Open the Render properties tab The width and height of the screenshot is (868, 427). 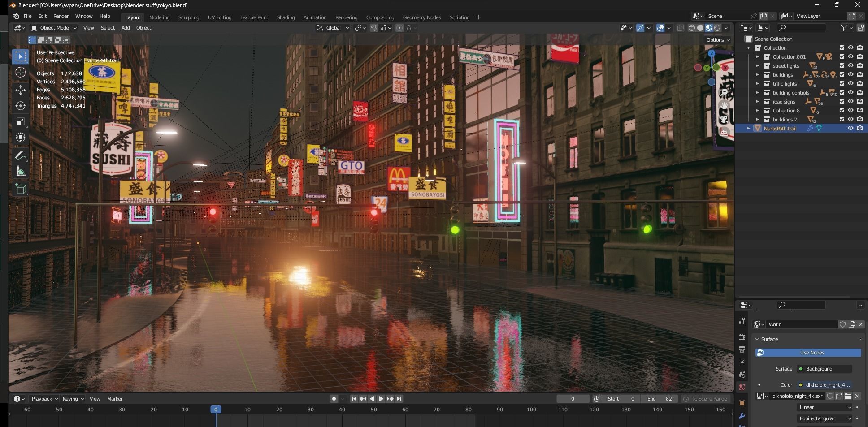pyautogui.click(x=742, y=336)
